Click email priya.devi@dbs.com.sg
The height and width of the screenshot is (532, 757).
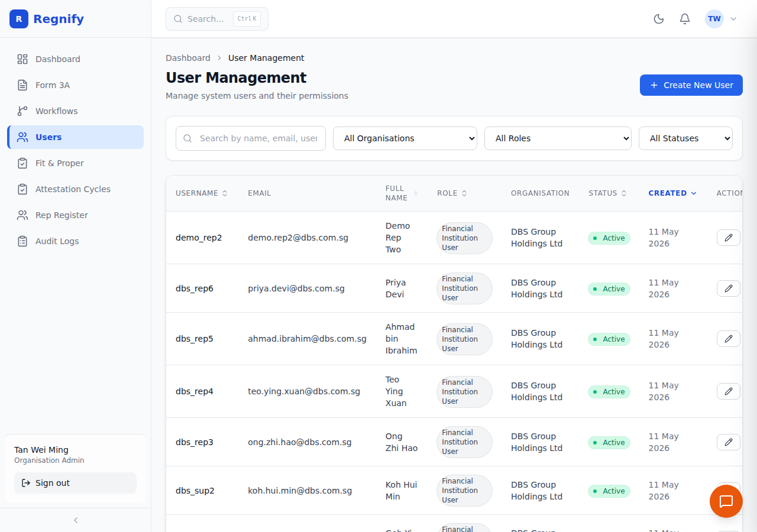[296, 288]
